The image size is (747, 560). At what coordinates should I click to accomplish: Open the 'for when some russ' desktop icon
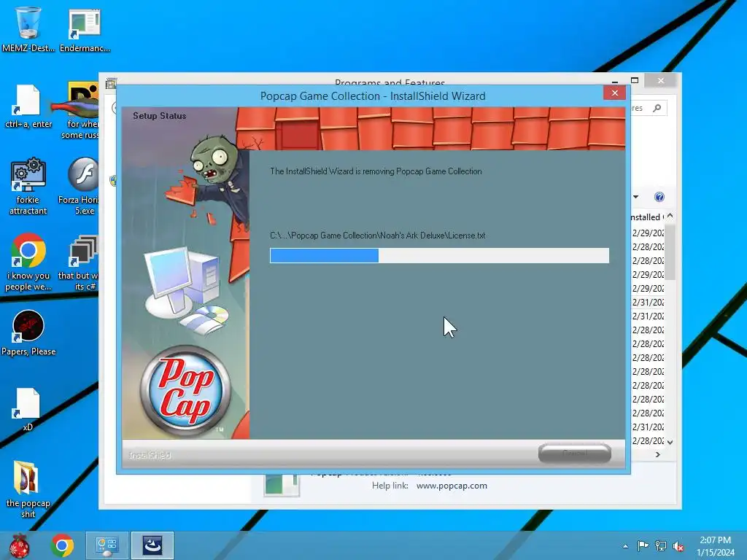coord(82,111)
